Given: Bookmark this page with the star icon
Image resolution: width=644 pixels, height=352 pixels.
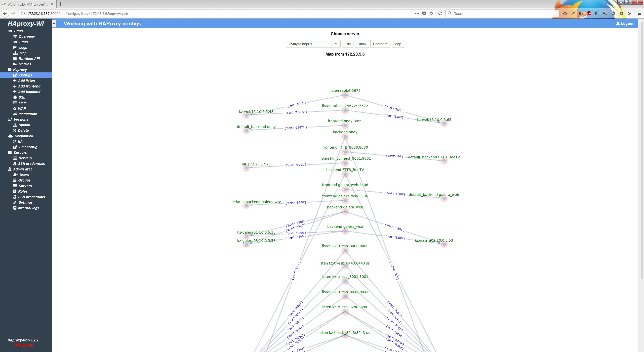Looking at the screenshot, I should [x=431, y=14].
